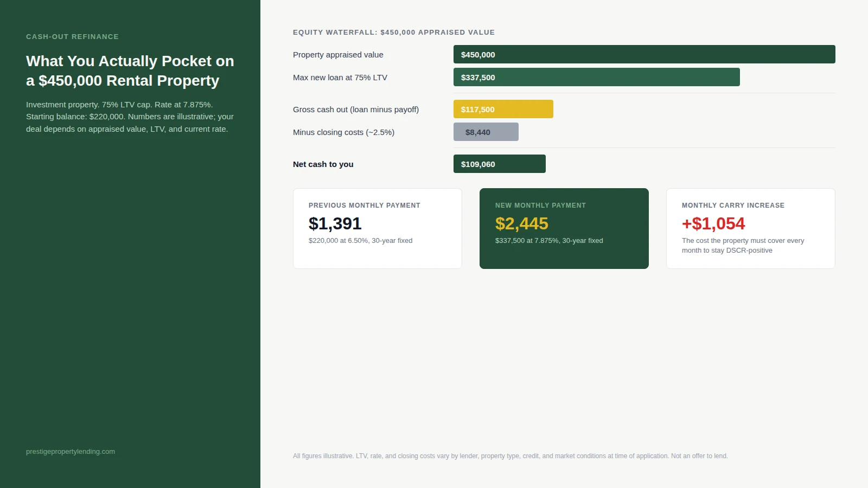Click '$220,000 at 6.50%, 30-year fixed' text

(361, 241)
